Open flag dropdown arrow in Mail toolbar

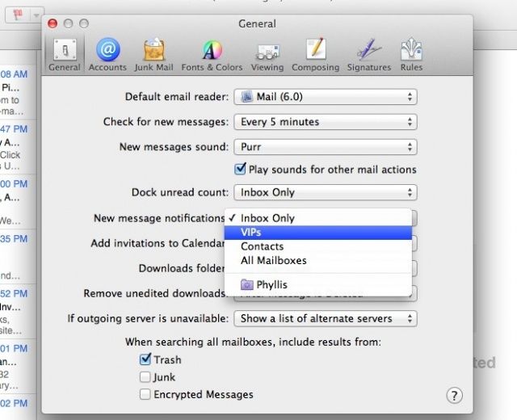(36, 15)
